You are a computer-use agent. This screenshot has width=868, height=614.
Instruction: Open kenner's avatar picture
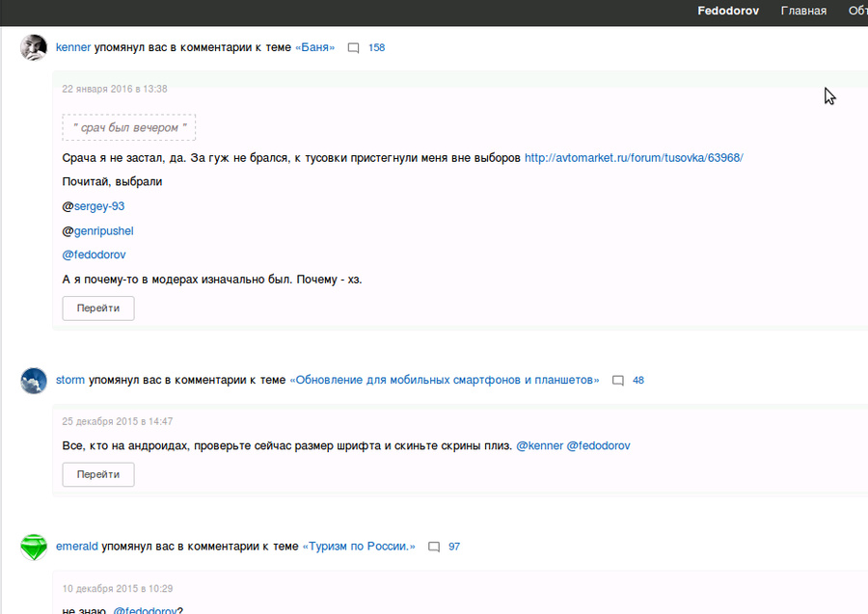coord(34,47)
